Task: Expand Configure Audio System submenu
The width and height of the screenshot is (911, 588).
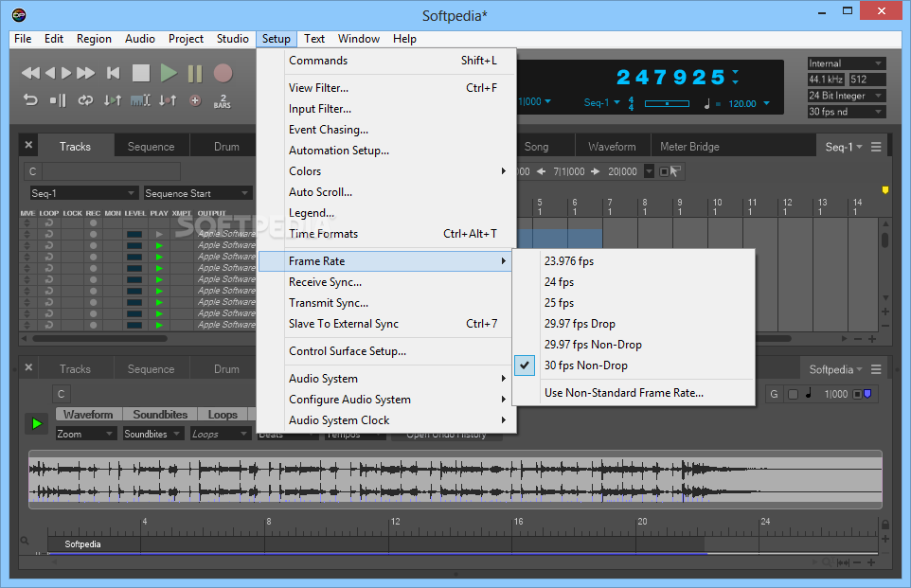Action: (386, 400)
